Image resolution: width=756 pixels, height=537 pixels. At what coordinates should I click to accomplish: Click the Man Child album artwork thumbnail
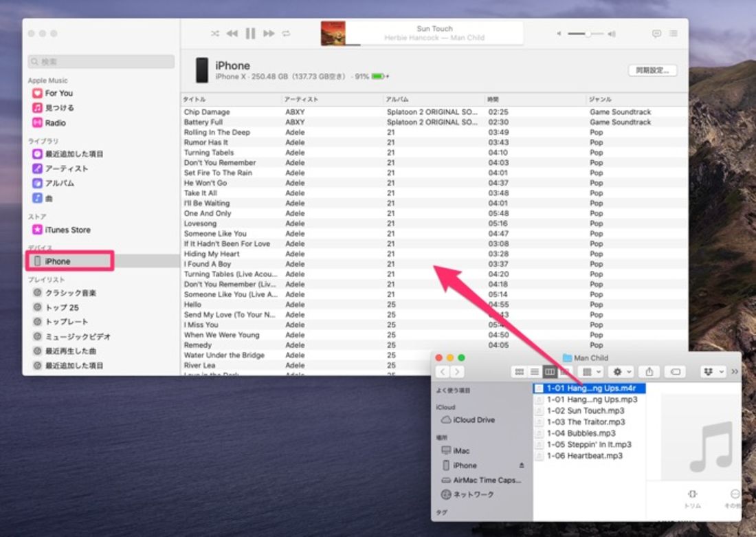[333, 33]
